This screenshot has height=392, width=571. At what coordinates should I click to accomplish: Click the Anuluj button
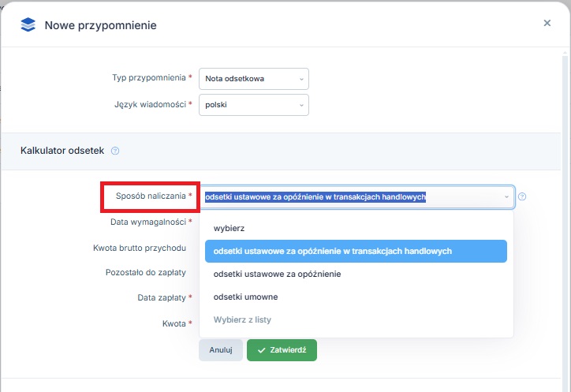coord(221,350)
